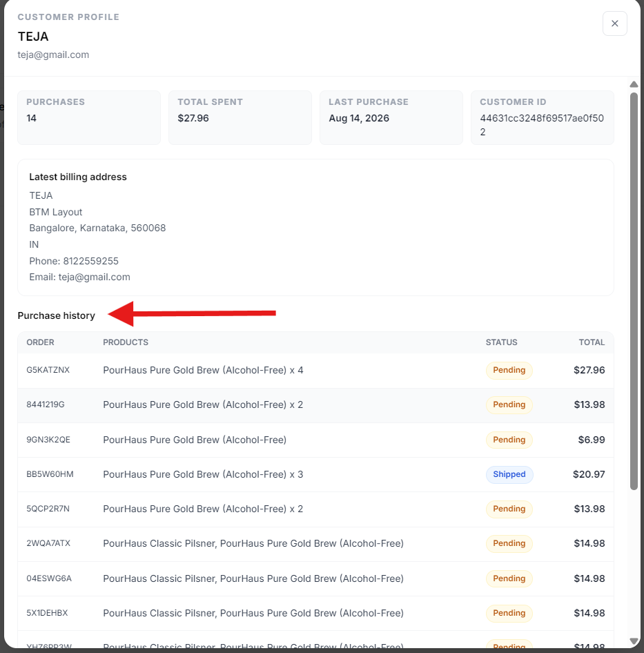Click the TOTAL column header
Screen dimensions: 644x653
point(592,342)
